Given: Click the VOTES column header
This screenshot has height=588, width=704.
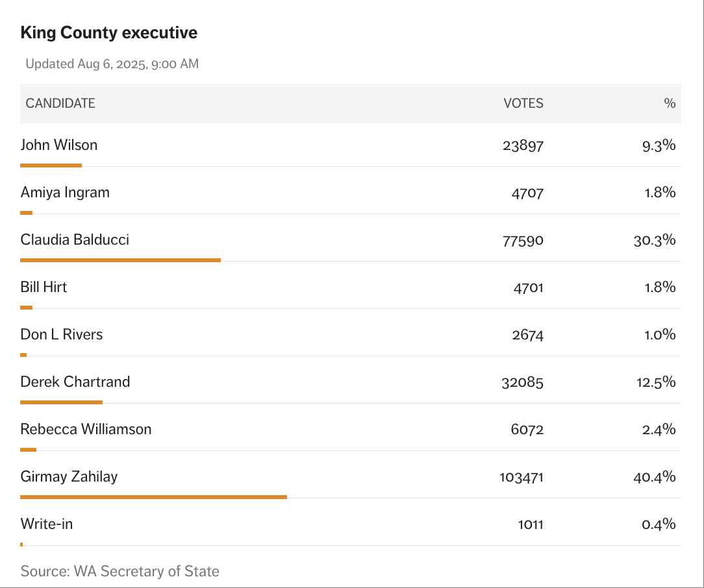Looking at the screenshot, I should tap(523, 103).
